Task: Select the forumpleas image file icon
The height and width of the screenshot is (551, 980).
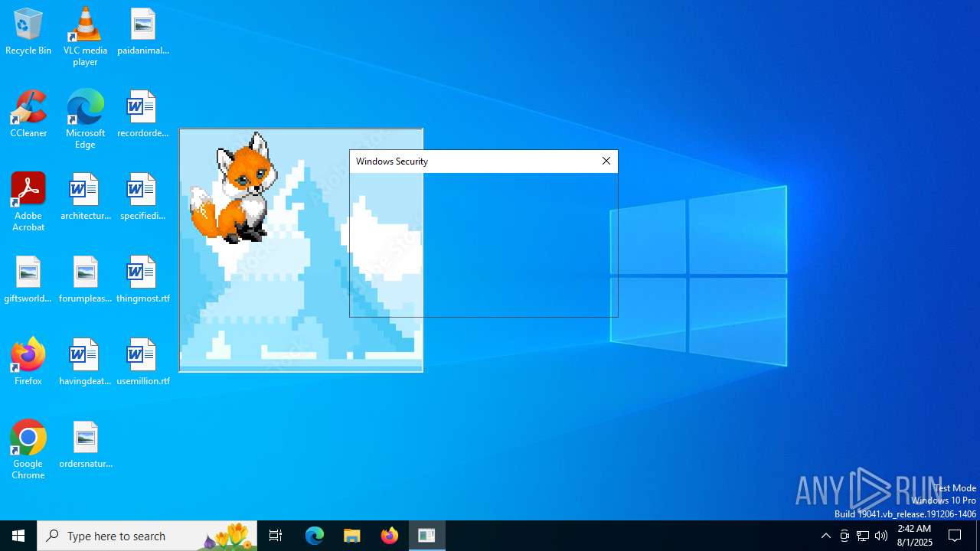Action: click(85, 279)
